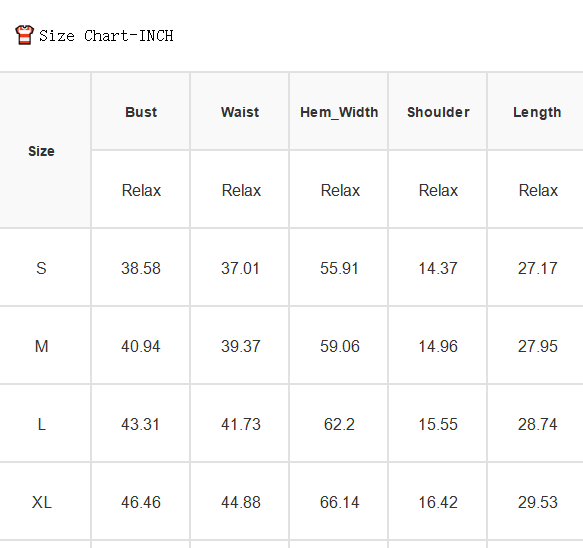
Task: Click the M waist value 39.37
Action: [241, 346]
